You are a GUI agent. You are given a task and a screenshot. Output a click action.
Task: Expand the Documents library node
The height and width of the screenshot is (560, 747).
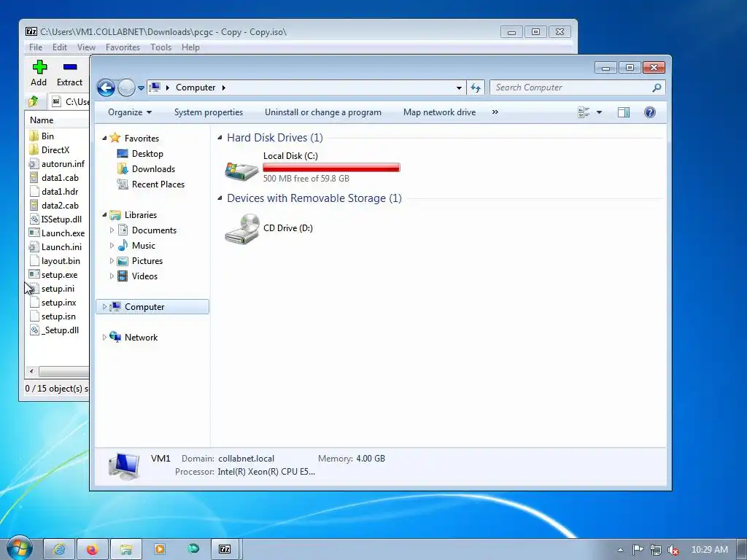(x=112, y=230)
